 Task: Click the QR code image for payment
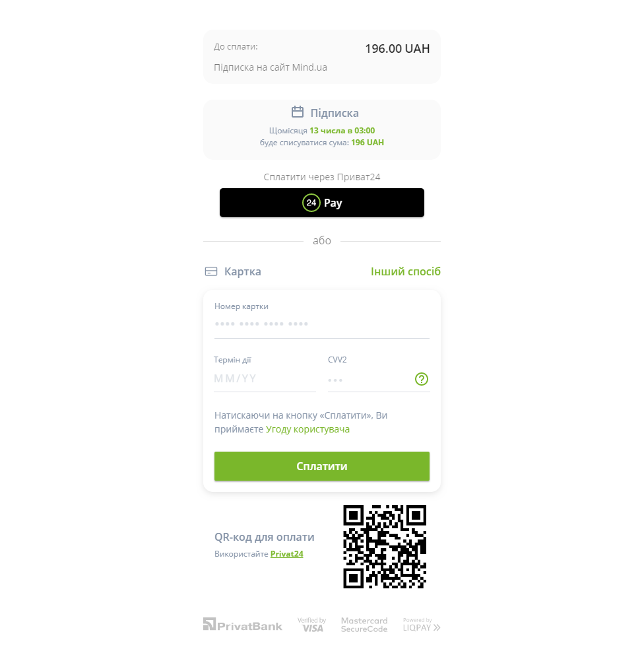(x=385, y=546)
